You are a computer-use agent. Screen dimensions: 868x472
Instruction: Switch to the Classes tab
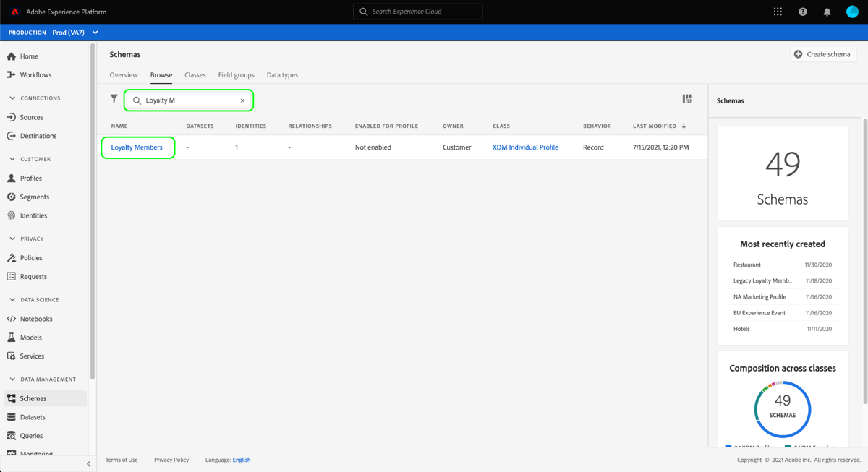point(195,74)
